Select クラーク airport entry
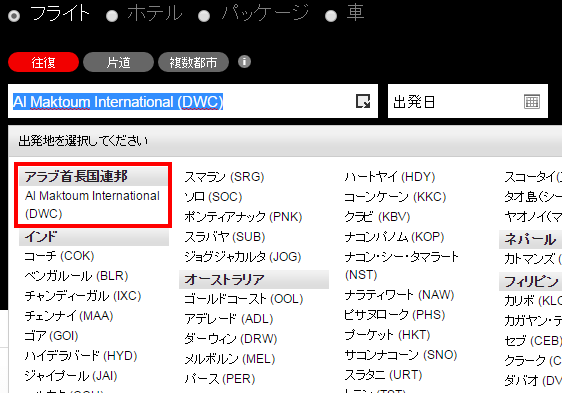The image size is (562, 393). [533, 360]
